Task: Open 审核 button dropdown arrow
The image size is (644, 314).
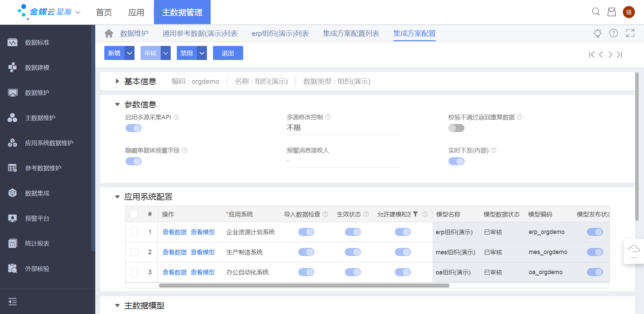Action: (x=166, y=53)
